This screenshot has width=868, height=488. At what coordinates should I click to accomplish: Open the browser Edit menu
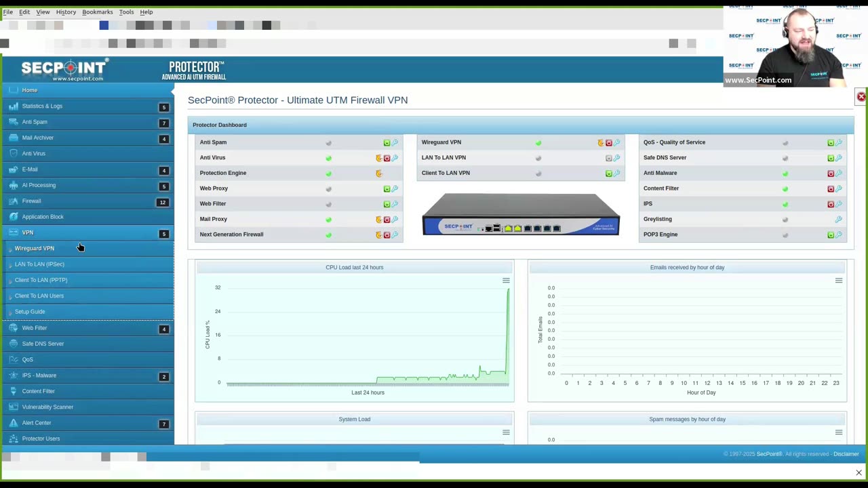(24, 12)
